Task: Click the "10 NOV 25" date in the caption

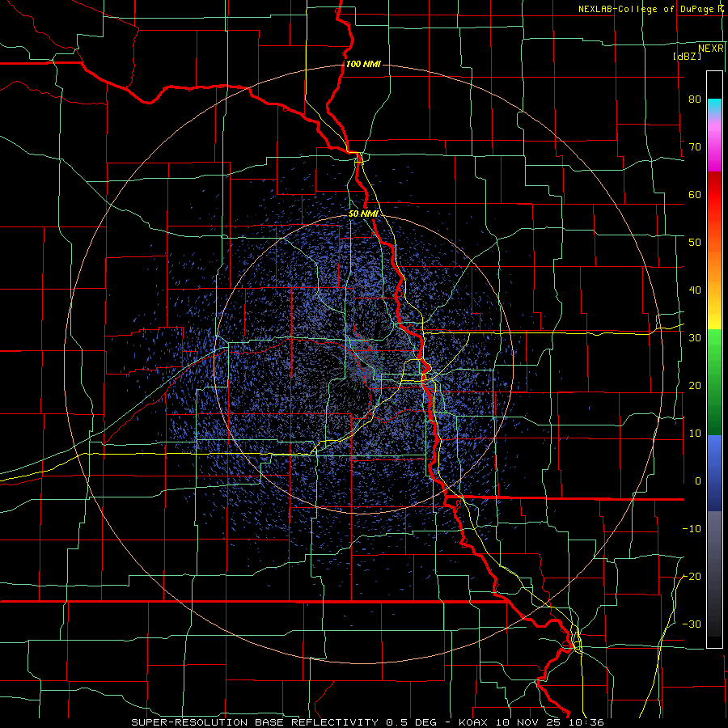Action: coord(529,722)
